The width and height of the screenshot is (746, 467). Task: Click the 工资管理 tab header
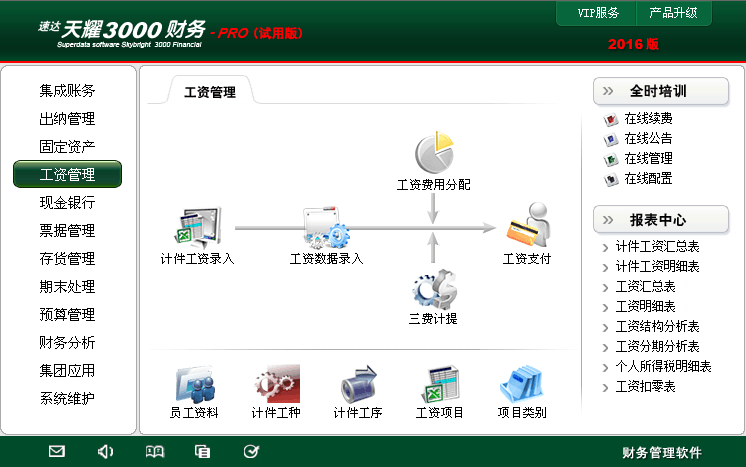[x=210, y=92]
